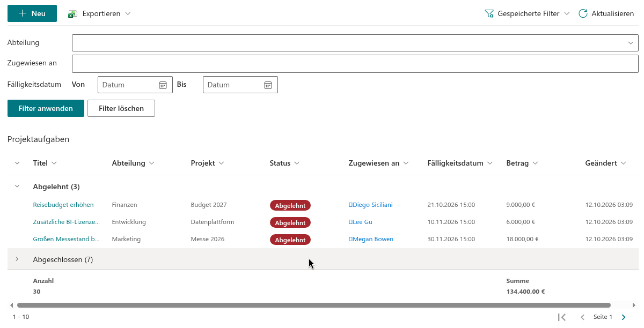Toggle all groups chevron in header row
644x328 pixels.
[17, 163]
